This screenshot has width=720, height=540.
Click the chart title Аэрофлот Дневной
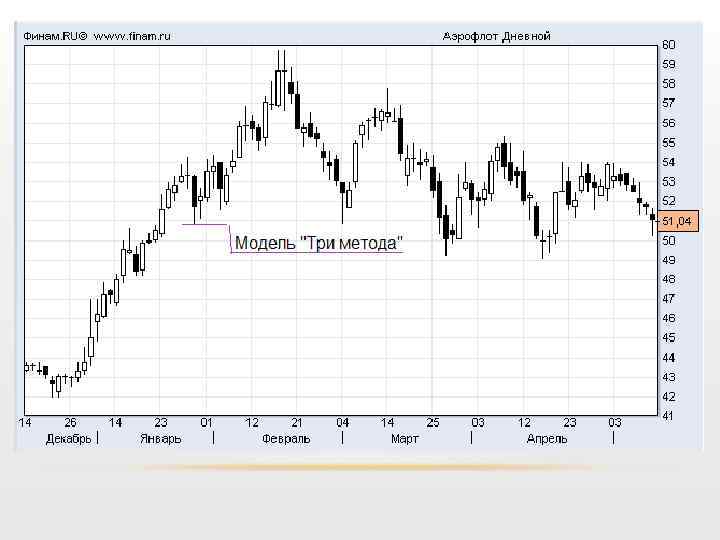click(x=496, y=36)
